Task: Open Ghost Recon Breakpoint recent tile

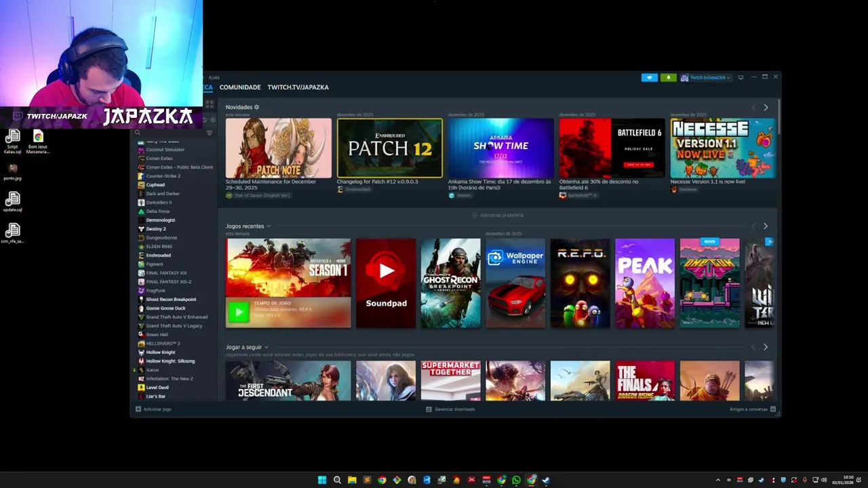Action: click(x=450, y=283)
